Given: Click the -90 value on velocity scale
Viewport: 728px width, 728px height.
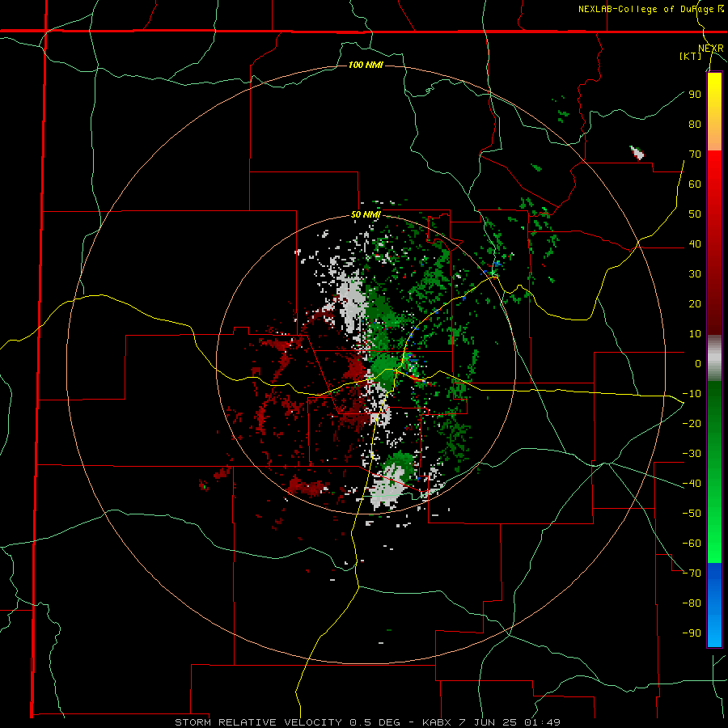Looking at the screenshot, I should point(692,633).
